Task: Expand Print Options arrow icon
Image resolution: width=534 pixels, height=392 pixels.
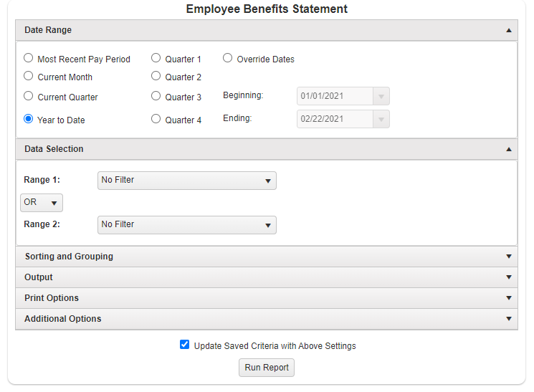Action: 509,298
